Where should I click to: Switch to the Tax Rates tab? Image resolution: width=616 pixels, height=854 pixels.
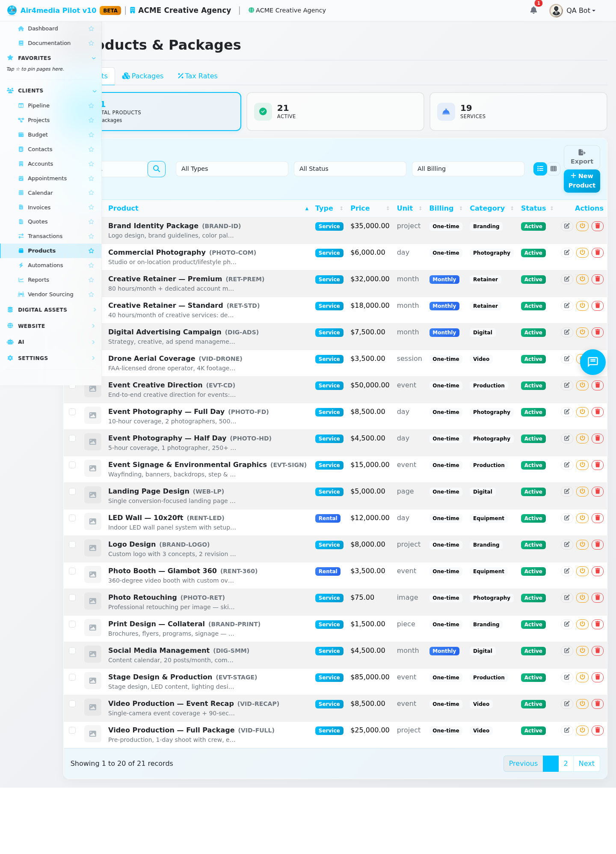click(x=198, y=76)
